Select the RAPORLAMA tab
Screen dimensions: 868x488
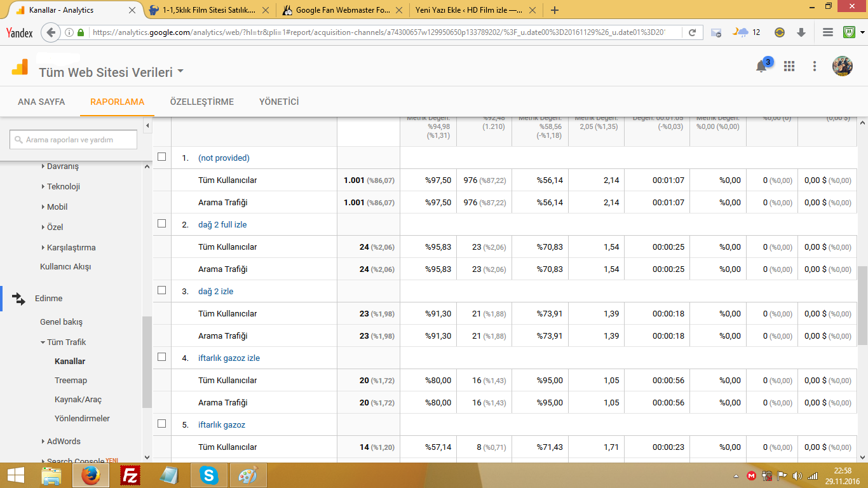117,102
